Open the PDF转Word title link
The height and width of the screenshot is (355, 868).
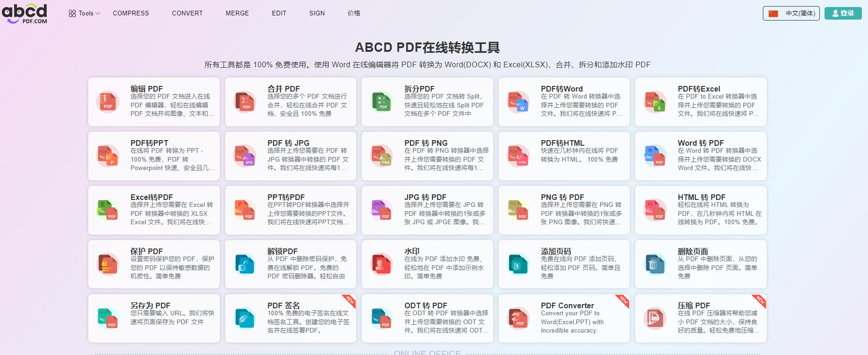[562, 89]
